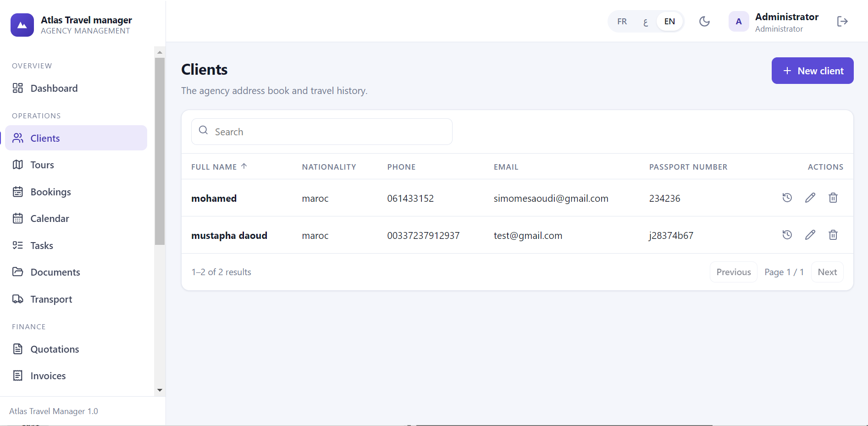Edit client mustapha daoud
The image size is (868, 426).
click(810, 235)
